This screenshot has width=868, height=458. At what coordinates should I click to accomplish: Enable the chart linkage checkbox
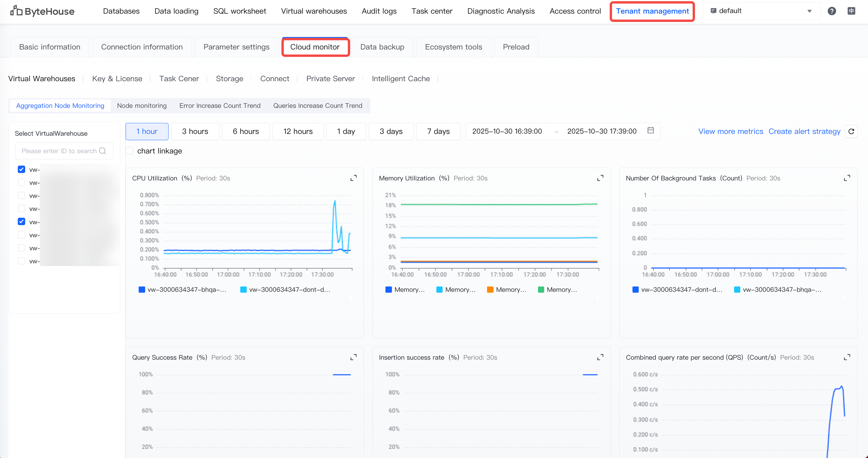point(129,151)
